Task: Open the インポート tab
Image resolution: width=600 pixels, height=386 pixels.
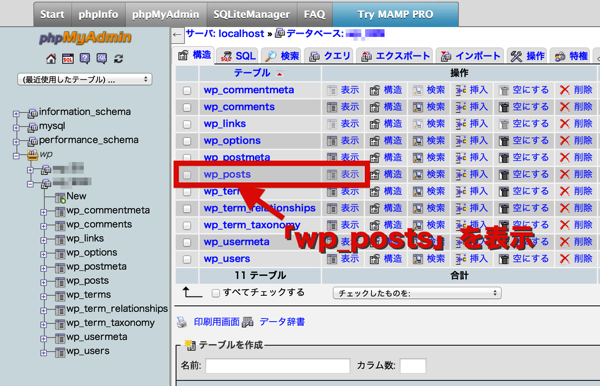Action: [470, 56]
